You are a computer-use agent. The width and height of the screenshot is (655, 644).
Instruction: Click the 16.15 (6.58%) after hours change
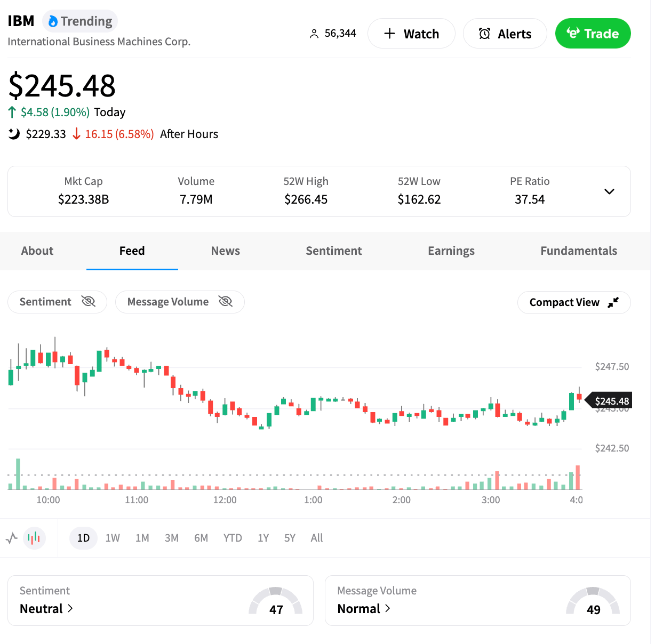[x=119, y=134]
